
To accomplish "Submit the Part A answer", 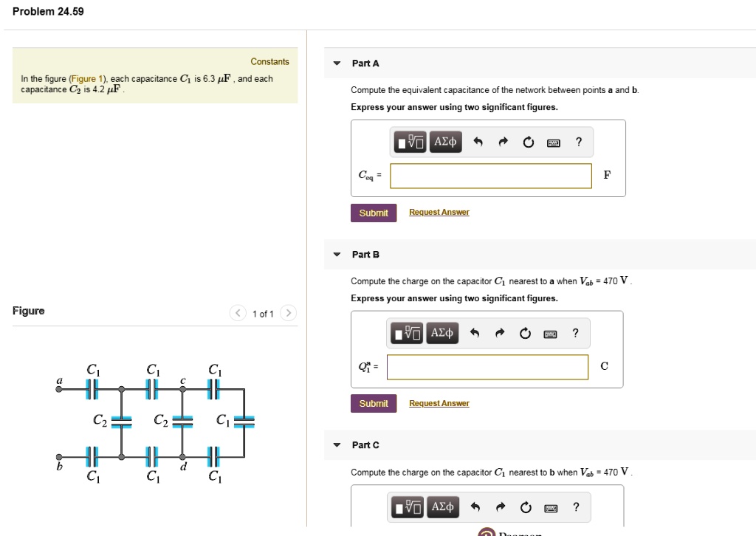I will (x=374, y=212).
